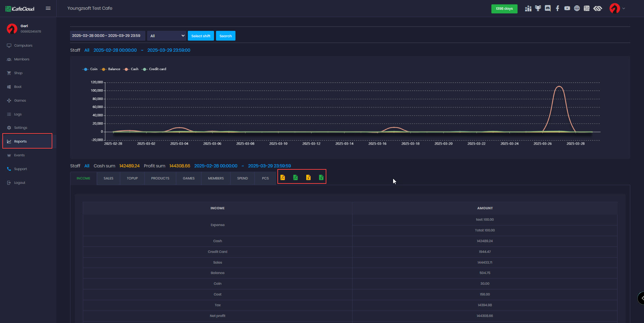Open the Discord icon in header

point(548,8)
